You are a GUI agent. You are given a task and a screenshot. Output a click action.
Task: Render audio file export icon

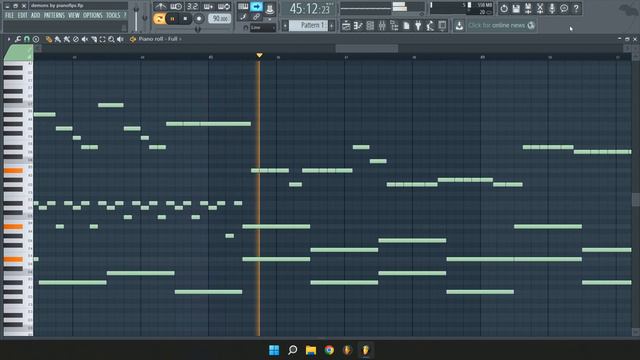[528, 9]
